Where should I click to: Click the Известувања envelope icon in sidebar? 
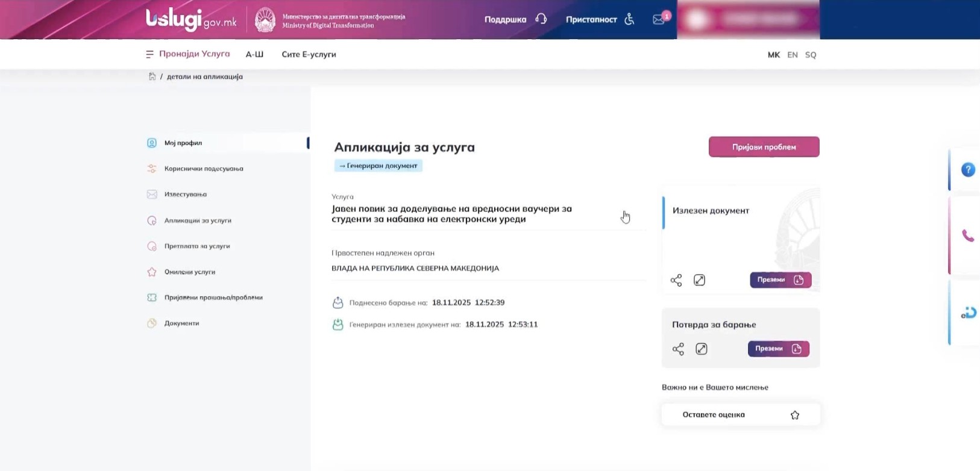(152, 195)
